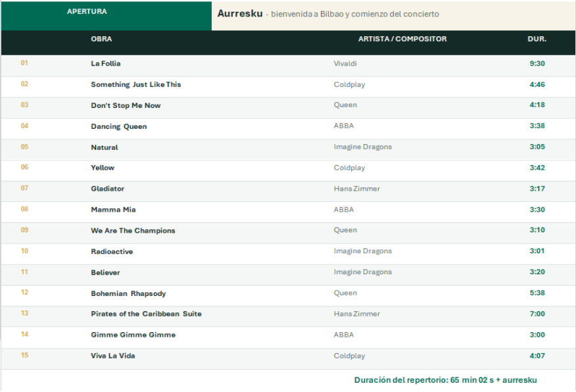The image size is (576, 392).
Task: Click the Dancing Queen title
Action: [x=118, y=126]
